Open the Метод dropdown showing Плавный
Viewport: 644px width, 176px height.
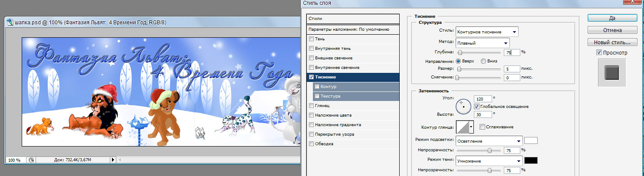[x=482, y=43]
